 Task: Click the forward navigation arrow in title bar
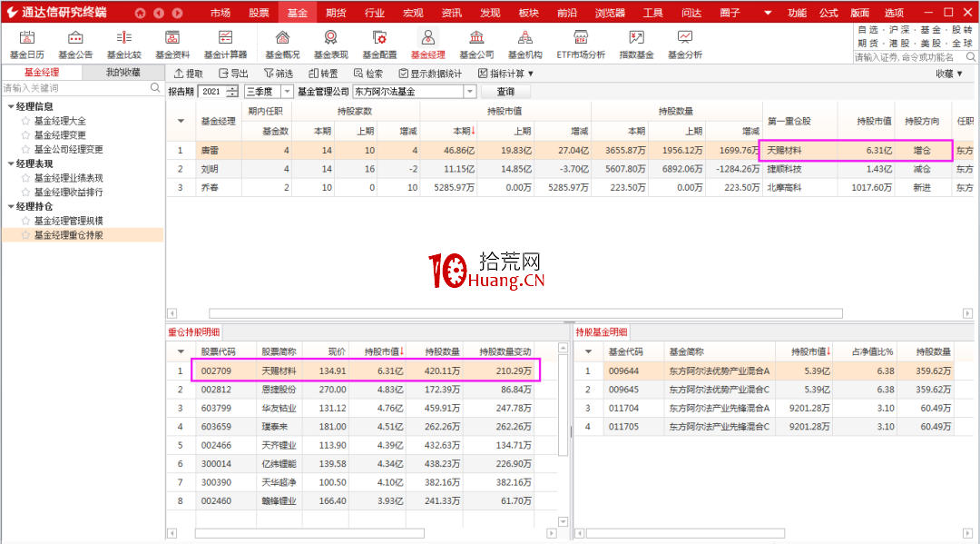point(178,13)
